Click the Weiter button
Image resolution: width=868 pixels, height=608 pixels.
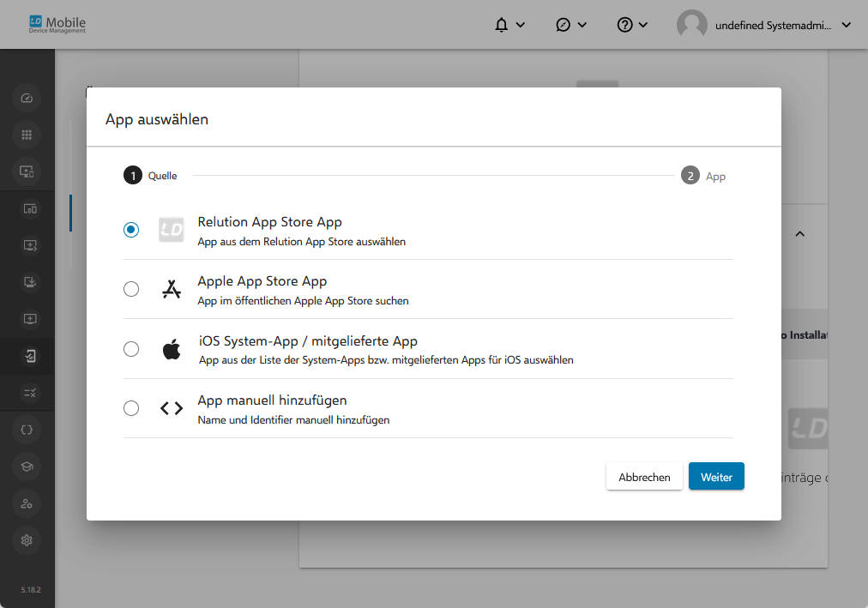[716, 476]
